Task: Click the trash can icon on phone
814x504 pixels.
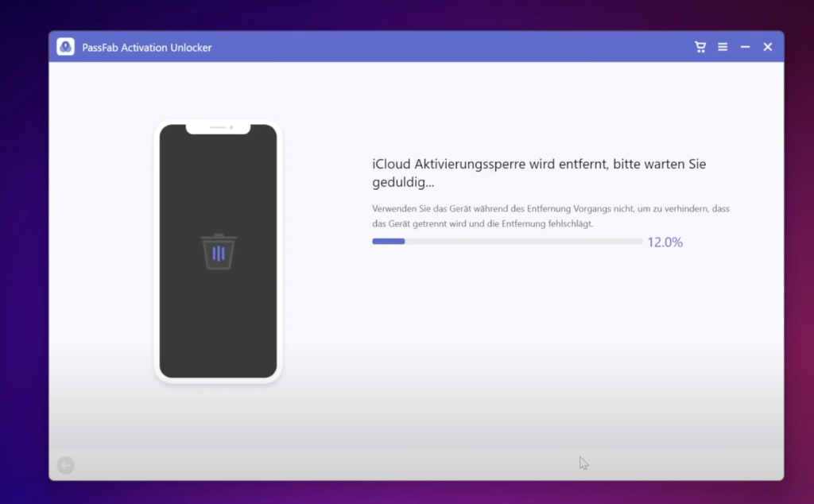Action: 219,251
